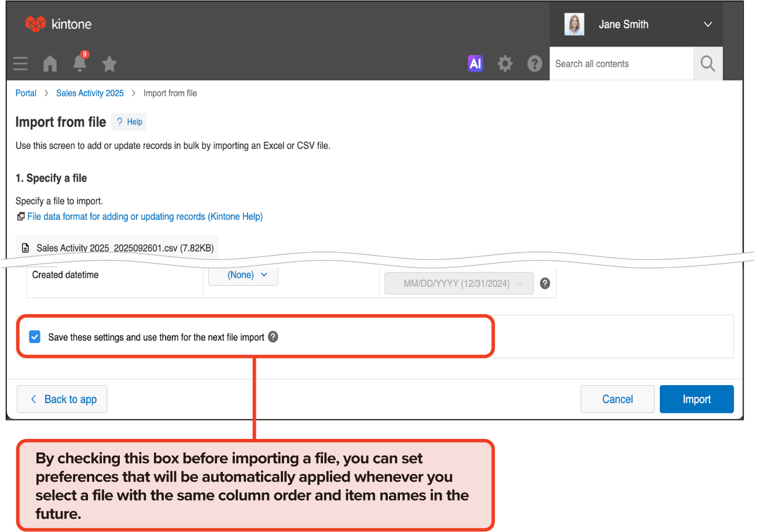Viewport: 757px width, 532px height.
Task: Uncheck the save these settings checkbox
Action: (x=35, y=337)
